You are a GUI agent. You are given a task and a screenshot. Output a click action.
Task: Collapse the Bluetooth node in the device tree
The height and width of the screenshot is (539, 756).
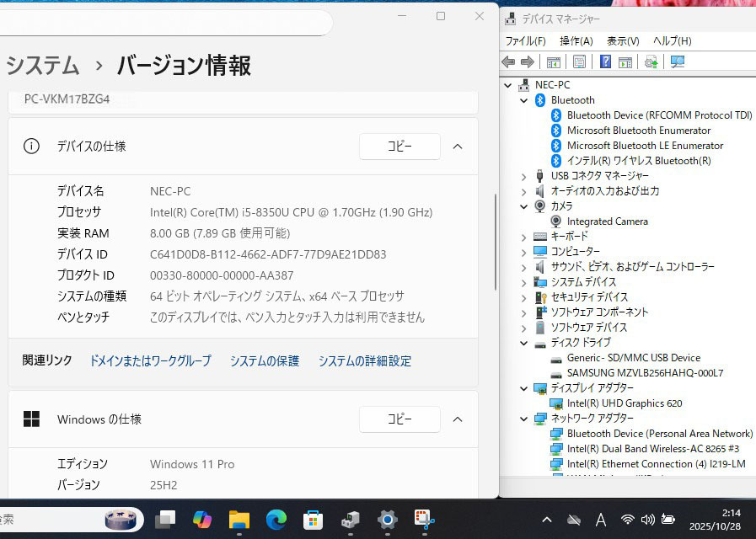point(523,100)
